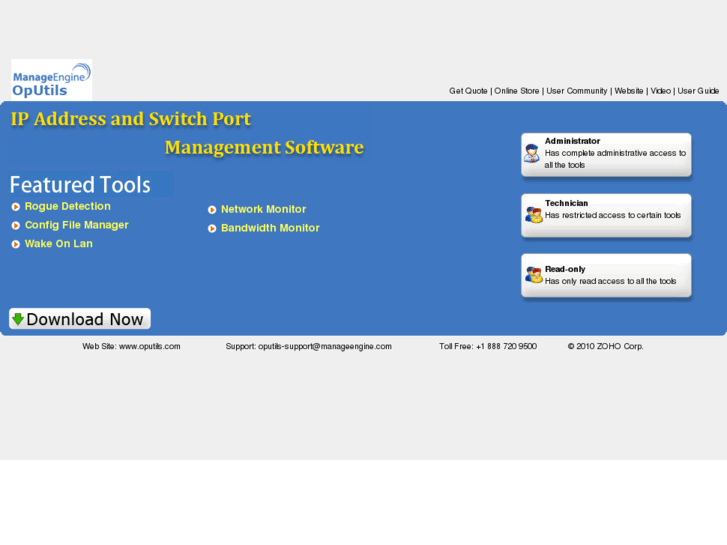Screen dimensions: 727x545
Task: Open the Bandwidth Monitor link
Action: click(270, 228)
